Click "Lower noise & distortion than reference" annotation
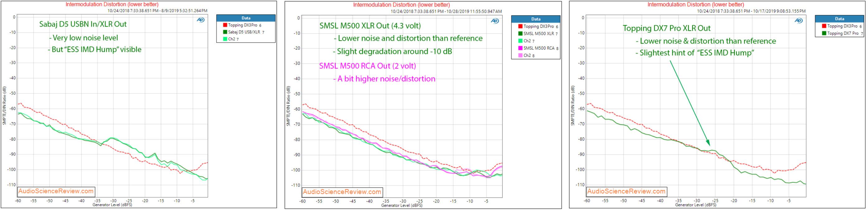The image size is (868, 210). [x=706, y=41]
